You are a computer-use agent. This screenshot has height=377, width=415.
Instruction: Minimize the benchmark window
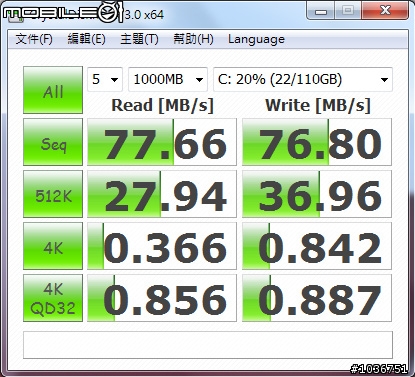click(x=321, y=11)
